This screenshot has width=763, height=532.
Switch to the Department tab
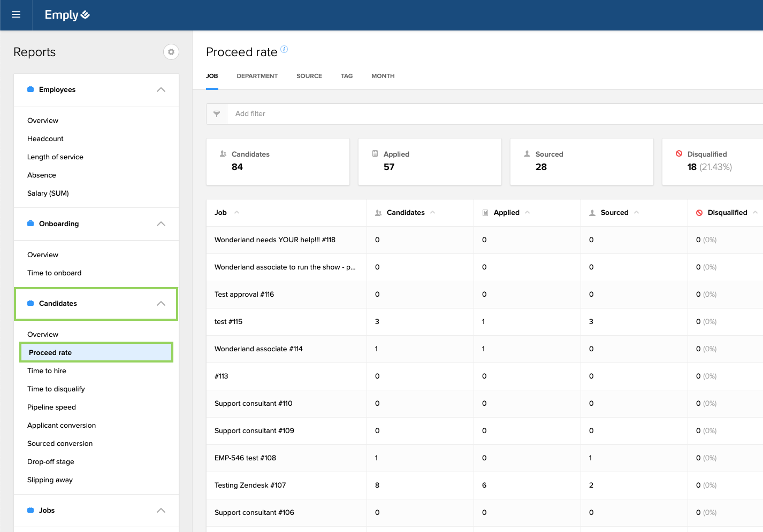pos(257,76)
